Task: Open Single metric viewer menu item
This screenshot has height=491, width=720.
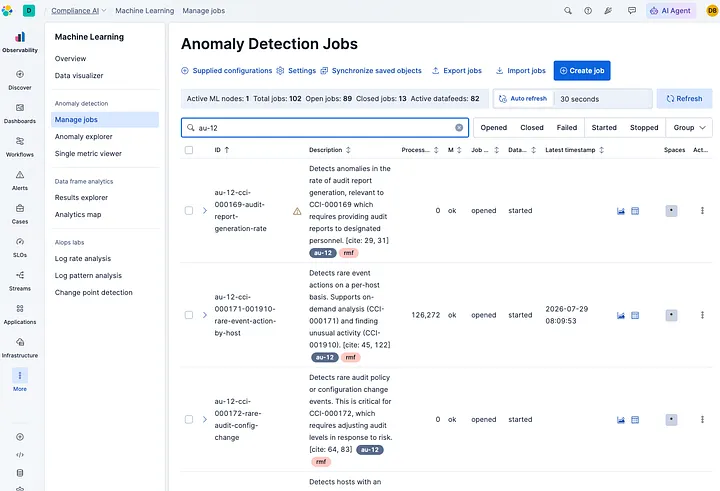Action: [88, 153]
